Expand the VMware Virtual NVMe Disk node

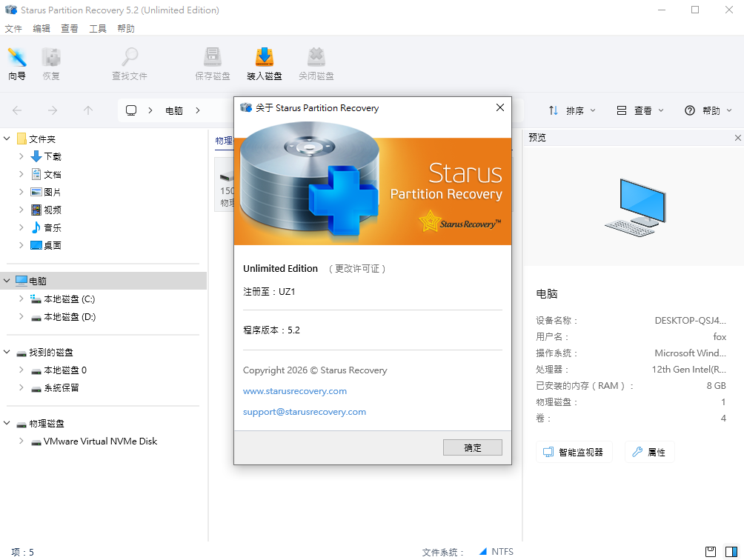(x=21, y=441)
